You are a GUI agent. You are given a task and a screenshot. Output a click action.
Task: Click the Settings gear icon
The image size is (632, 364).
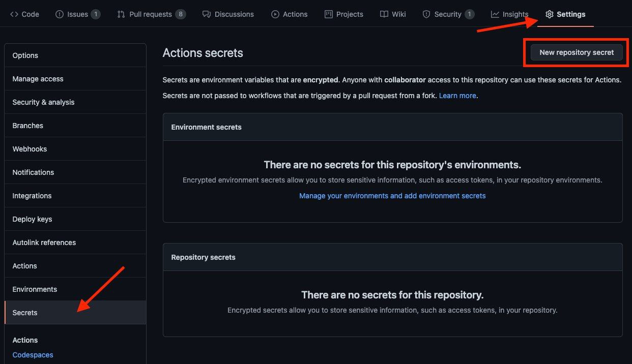(x=550, y=14)
